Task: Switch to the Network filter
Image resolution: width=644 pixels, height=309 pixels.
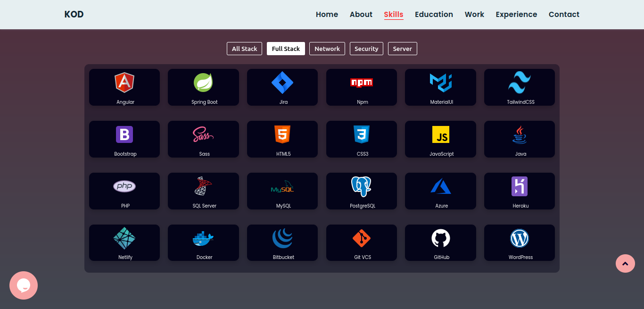Action: pyautogui.click(x=327, y=49)
